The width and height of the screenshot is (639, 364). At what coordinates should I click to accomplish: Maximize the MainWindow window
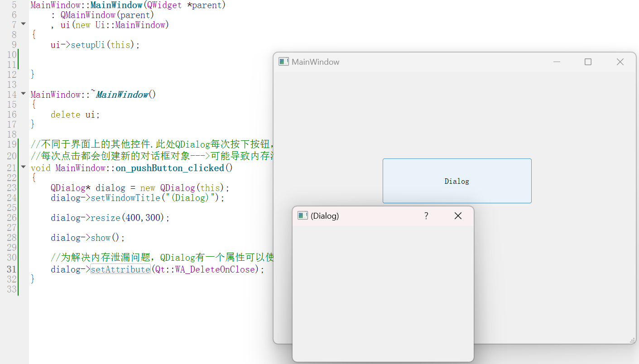pos(588,62)
